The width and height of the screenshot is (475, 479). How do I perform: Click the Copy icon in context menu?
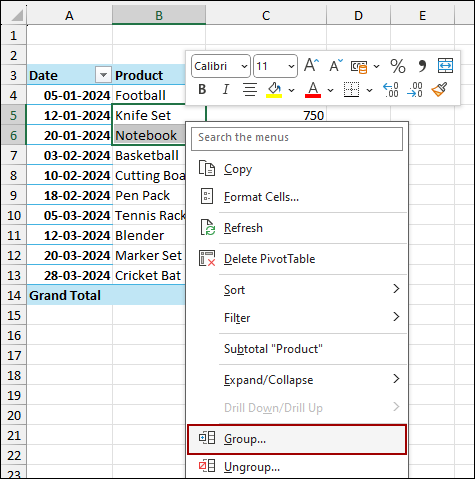(207, 168)
